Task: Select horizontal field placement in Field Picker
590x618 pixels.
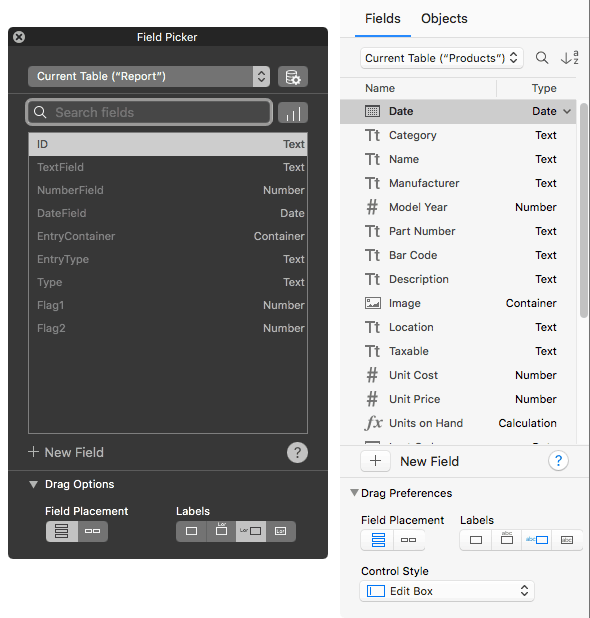Action: point(93,531)
